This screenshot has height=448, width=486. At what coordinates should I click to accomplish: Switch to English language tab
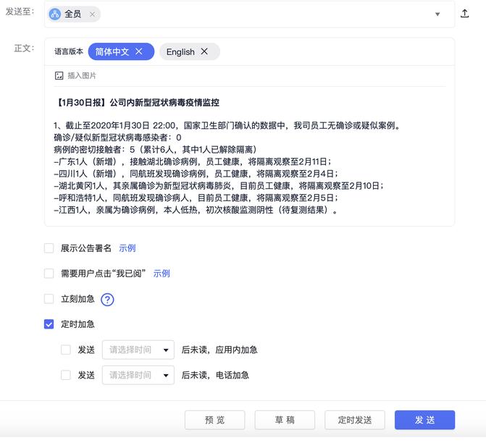click(180, 51)
